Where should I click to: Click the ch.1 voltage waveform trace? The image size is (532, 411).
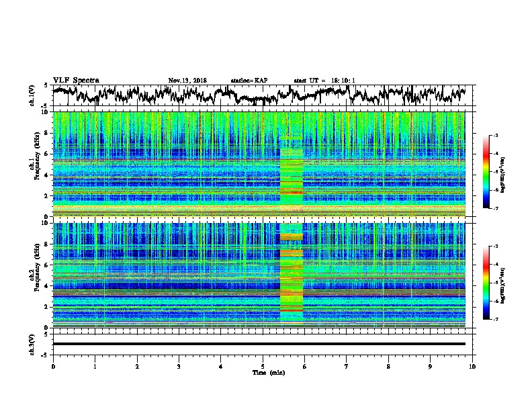pos(259,95)
